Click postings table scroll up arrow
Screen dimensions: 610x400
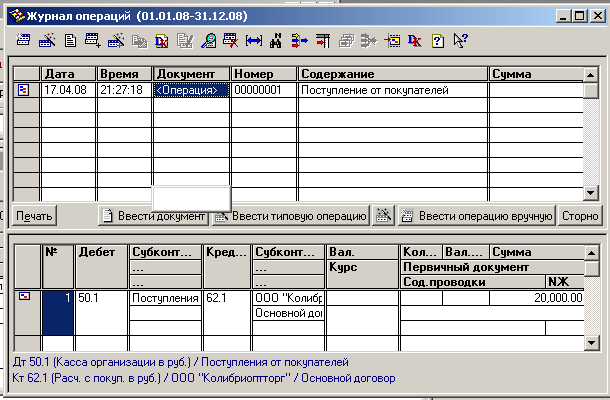tap(591, 253)
